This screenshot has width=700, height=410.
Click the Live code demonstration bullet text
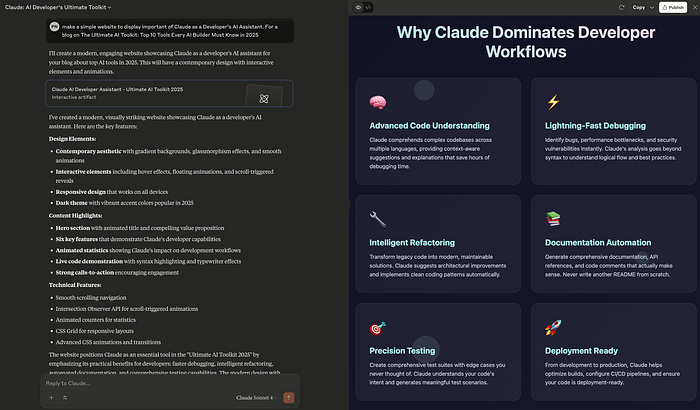(148, 261)
